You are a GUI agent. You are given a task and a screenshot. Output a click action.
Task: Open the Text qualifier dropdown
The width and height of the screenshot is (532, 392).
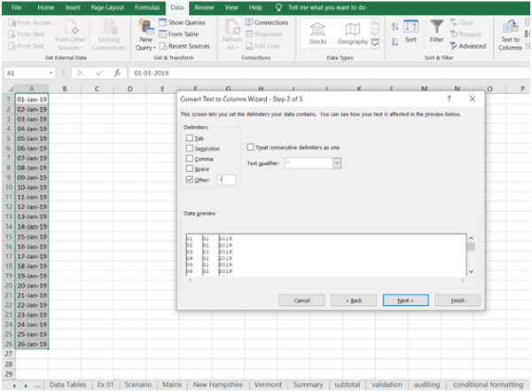pos(337,163)
